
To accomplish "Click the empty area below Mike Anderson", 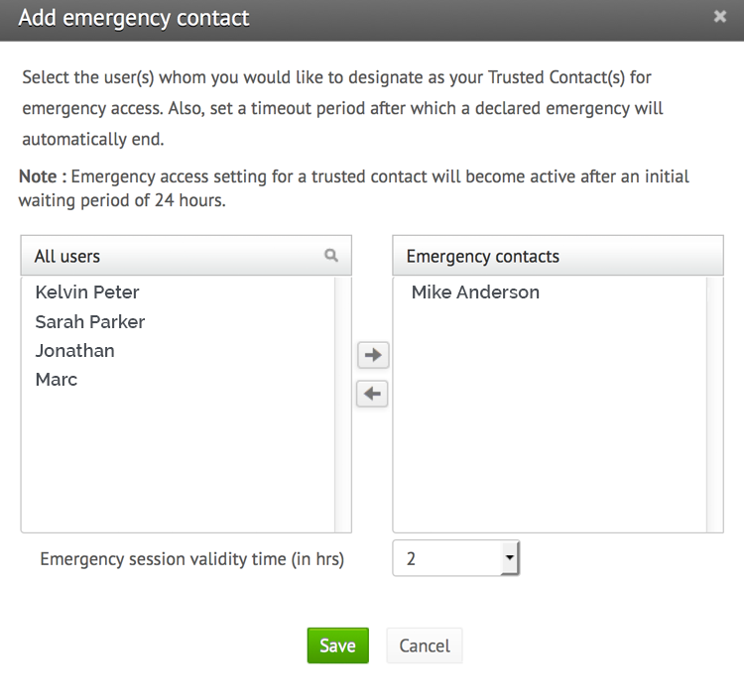I will click(549, 416).
